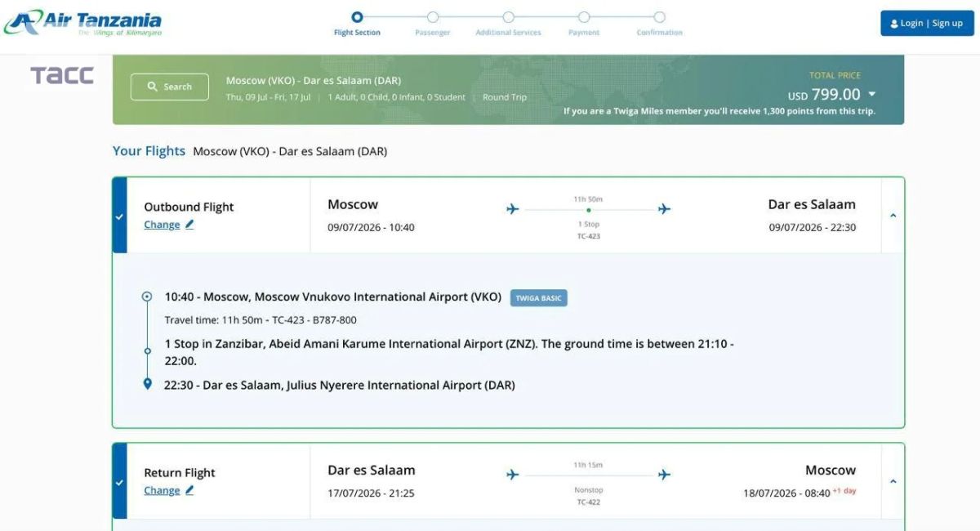
Task: Click the user icon in Login button
Action: [894, 24]
